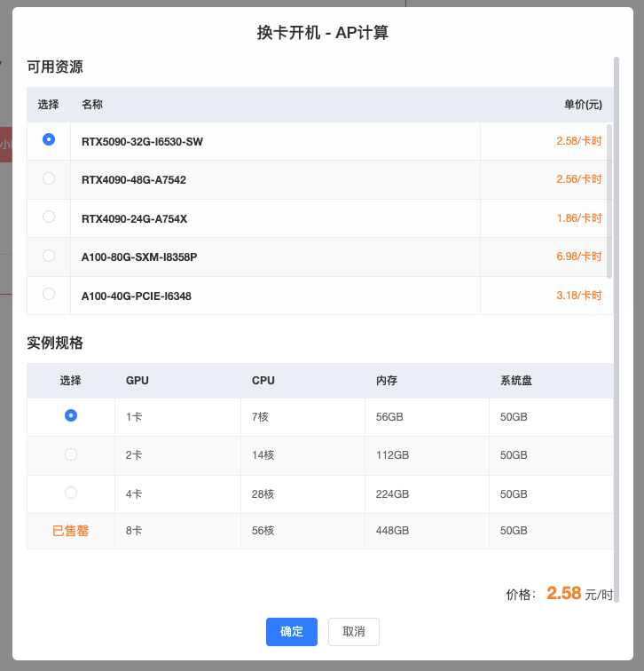Select the RTX5090-32G-I6530-SW radio button

(49, 139)
